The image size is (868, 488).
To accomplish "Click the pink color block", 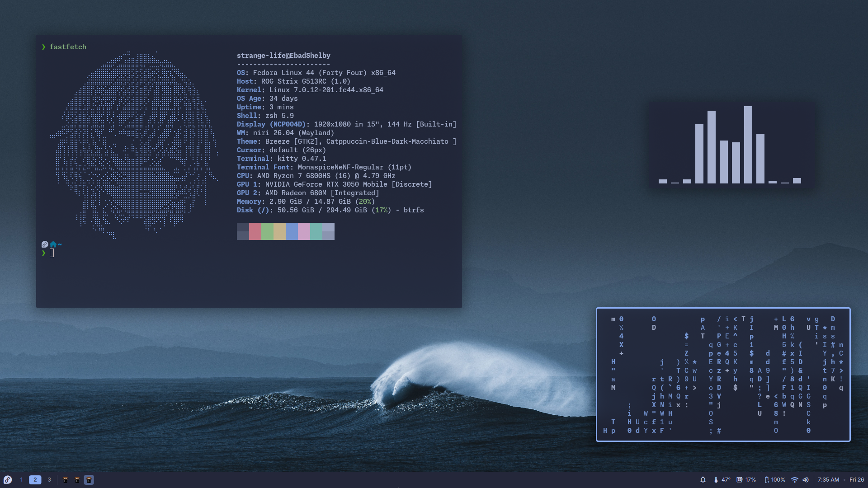I will click(304, 231).
